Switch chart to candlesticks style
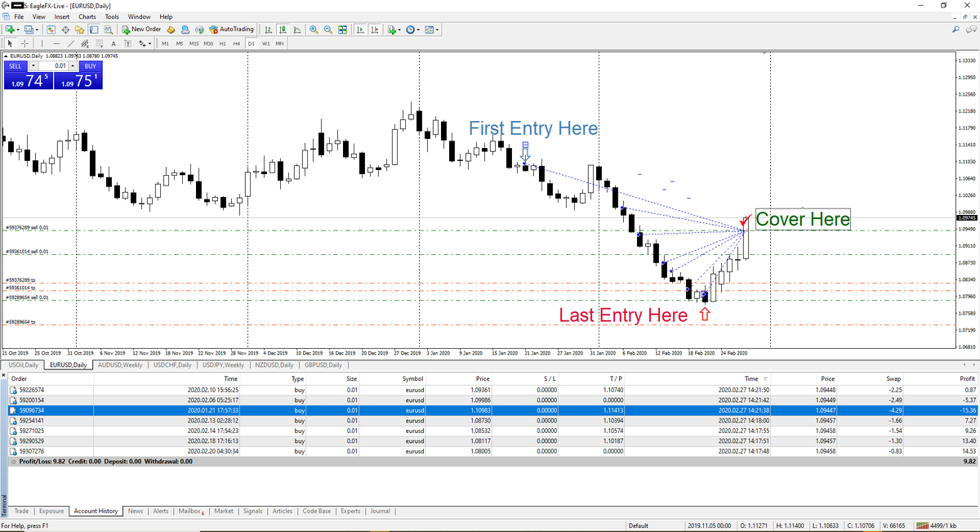 [282, 29]
